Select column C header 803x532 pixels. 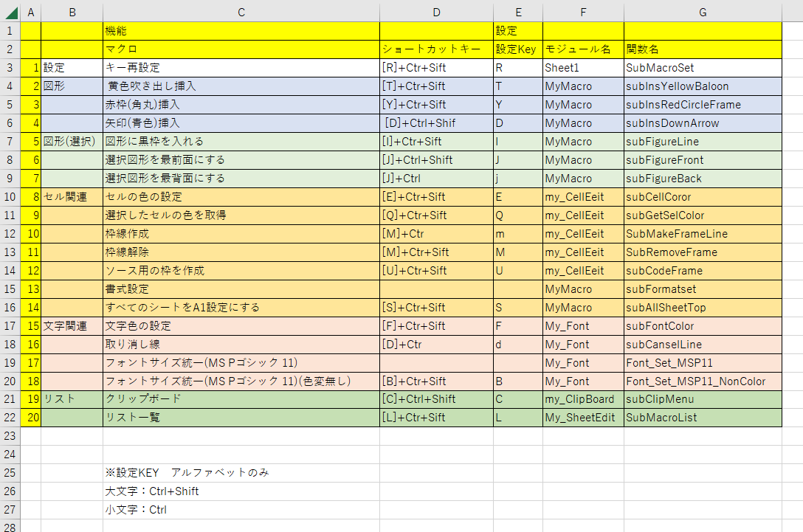[x=241, y=13]
